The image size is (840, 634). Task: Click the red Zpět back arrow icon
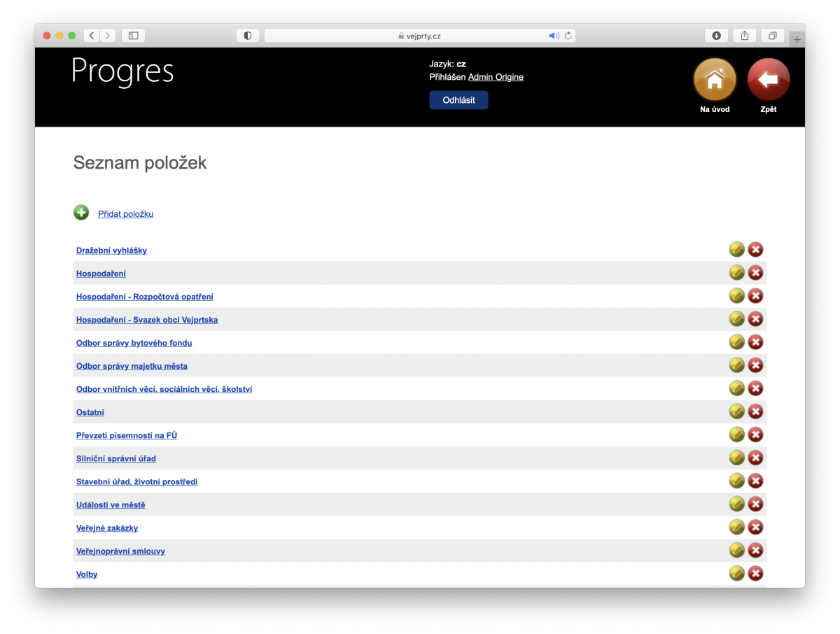click(x=768, y=80)
